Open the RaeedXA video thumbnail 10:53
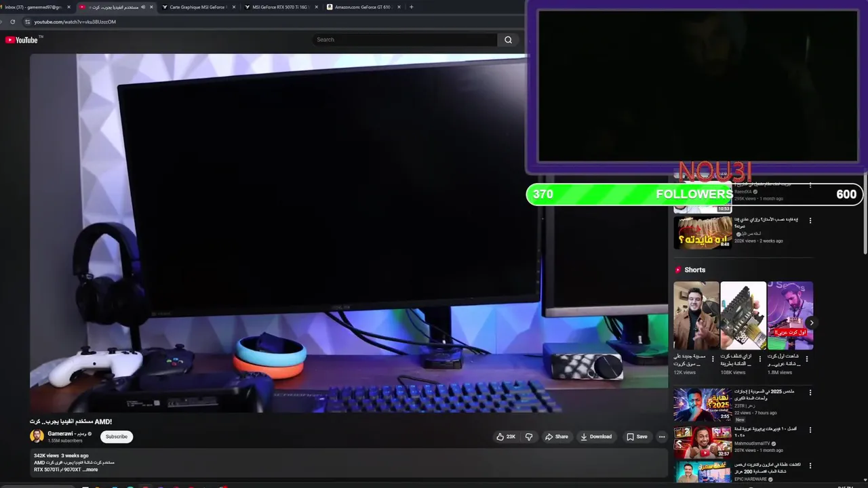 (x=703, y=197)
